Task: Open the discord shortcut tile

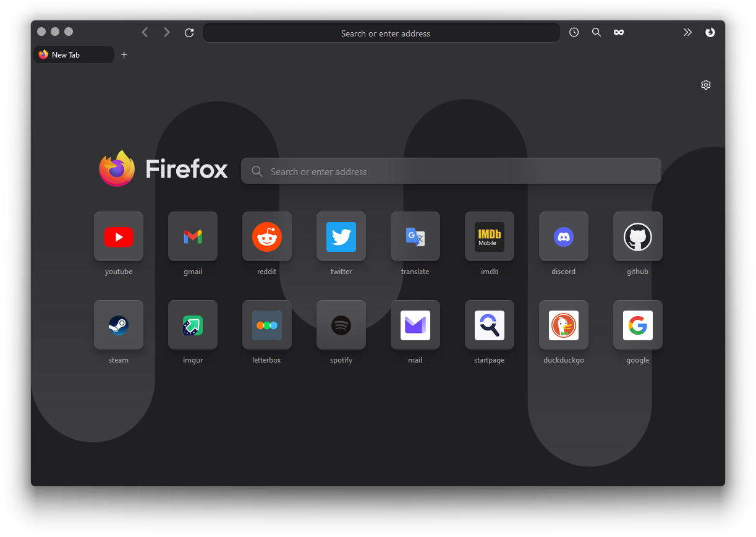Action: 564,236
